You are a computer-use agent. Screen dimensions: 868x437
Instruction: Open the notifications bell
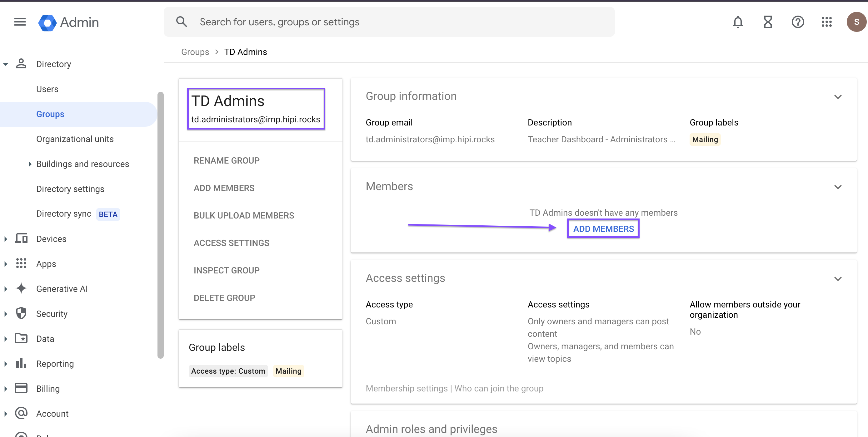(x=738, y=22)
